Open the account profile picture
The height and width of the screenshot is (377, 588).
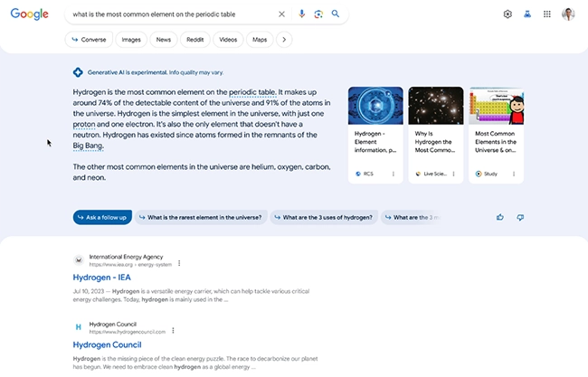coord(568,14)
